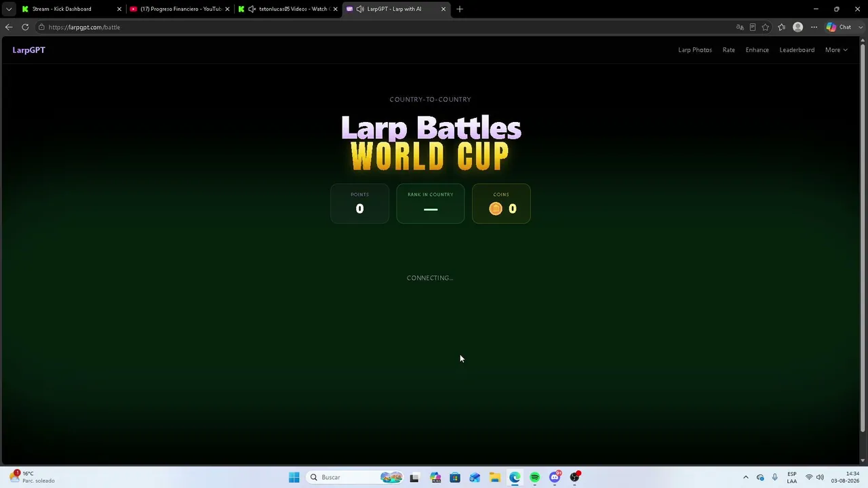Open the Windows Start menu
Screen dimensions: 868x488
point(294,477)
